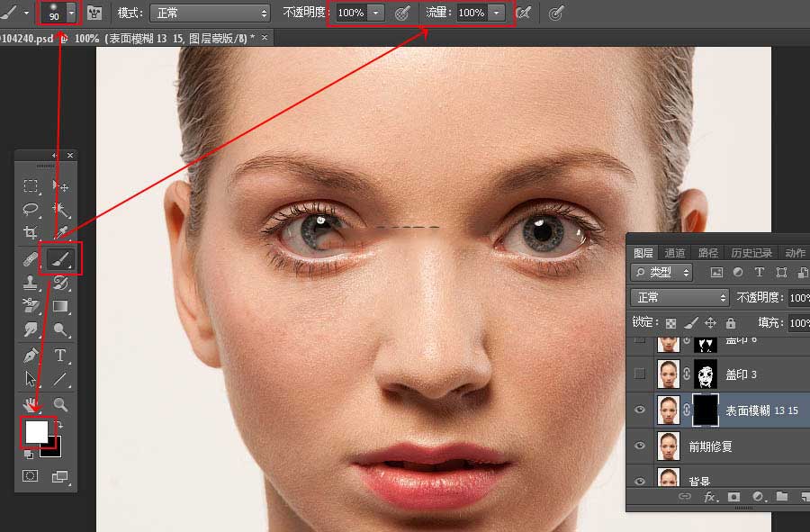The height and width of the screenshot is (532, 810).
Task: Show the 盖印 3 layer
Action: click(641, 373)
